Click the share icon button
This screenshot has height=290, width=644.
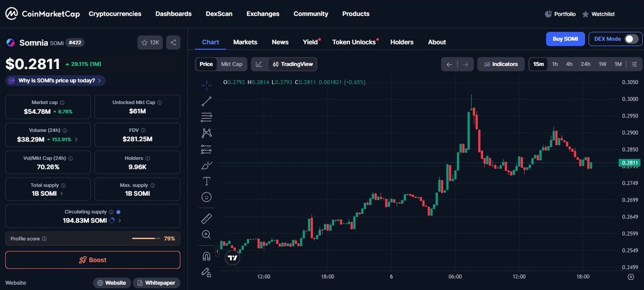pos(173,42)
